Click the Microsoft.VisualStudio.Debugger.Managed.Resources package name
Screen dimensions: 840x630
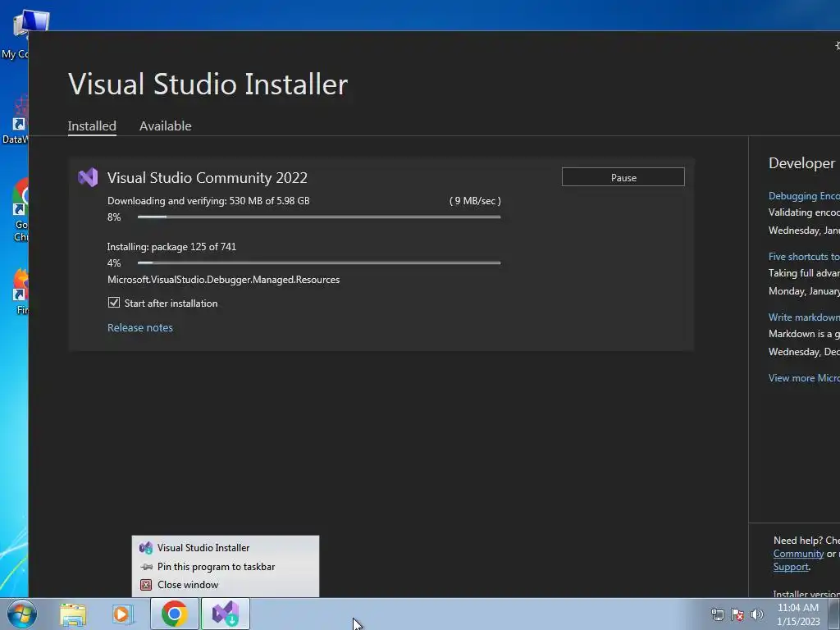(x=223, y=280)
